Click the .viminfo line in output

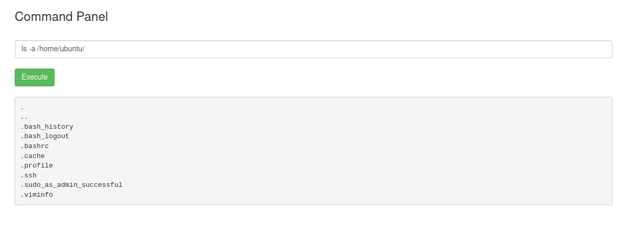click(37, 195)
